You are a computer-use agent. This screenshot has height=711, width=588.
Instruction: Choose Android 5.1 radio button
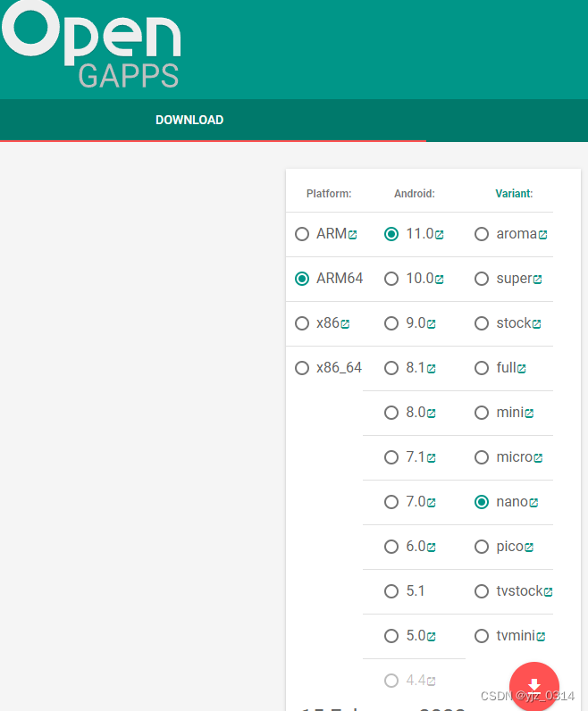[x=391, y=591]
